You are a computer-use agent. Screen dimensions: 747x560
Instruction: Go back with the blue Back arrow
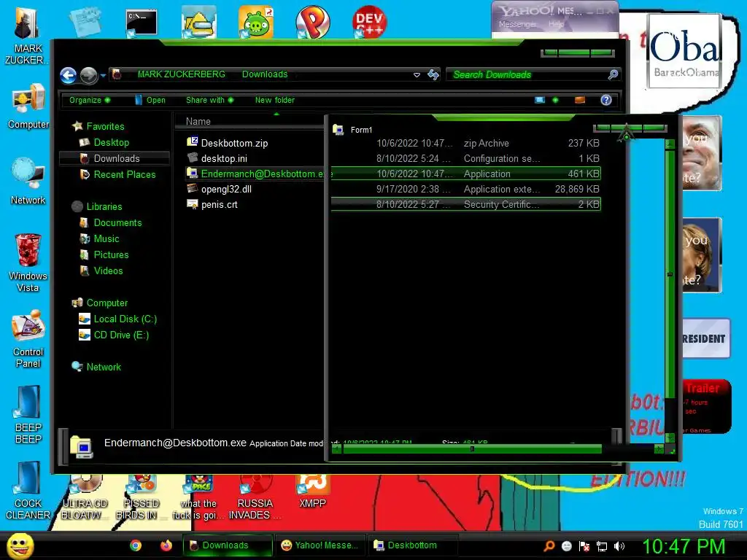pyautogui.click(x=68, y=75)
